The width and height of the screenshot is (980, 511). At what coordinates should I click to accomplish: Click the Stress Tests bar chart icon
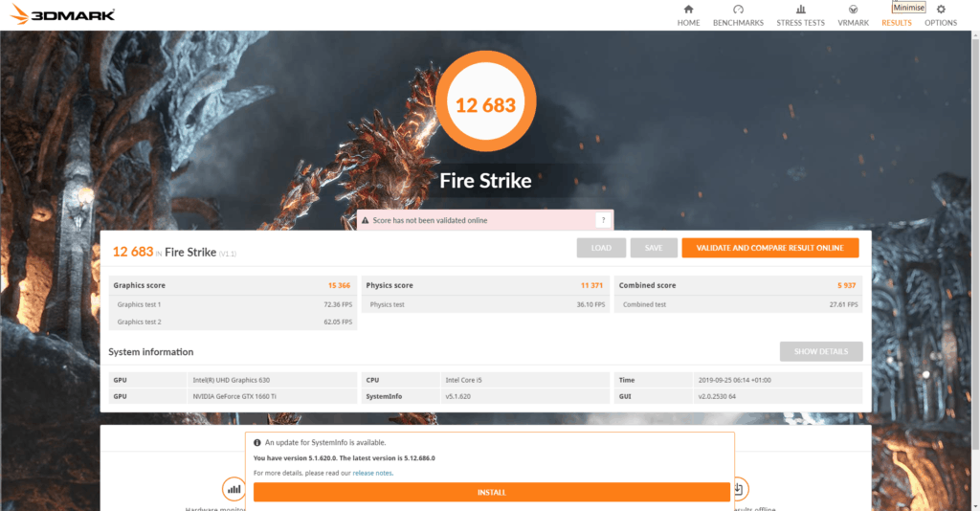[x=800, y=10]
